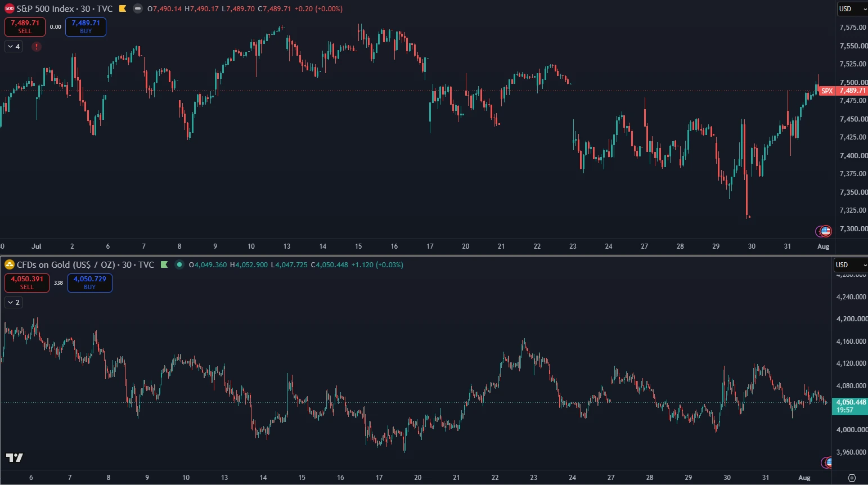
Task: Click the 4,050.729 BUY button
Action: [x=90, y=283]
